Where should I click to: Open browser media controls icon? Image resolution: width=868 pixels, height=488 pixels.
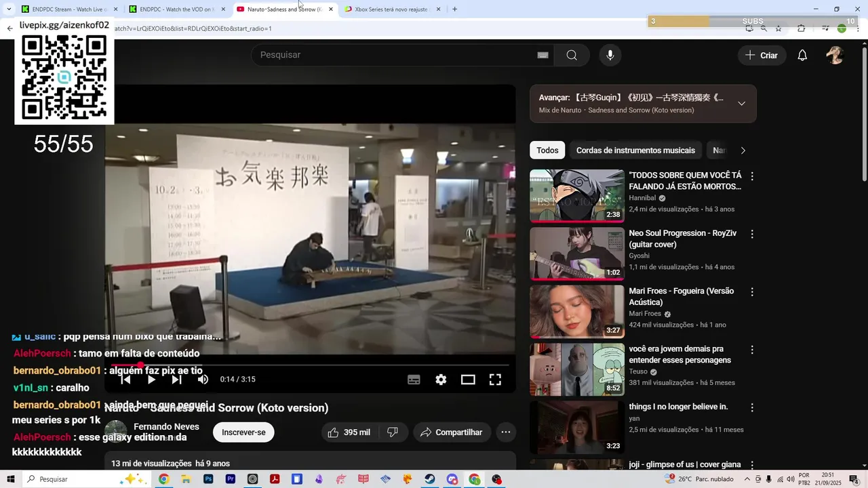(x=825, y=28)
